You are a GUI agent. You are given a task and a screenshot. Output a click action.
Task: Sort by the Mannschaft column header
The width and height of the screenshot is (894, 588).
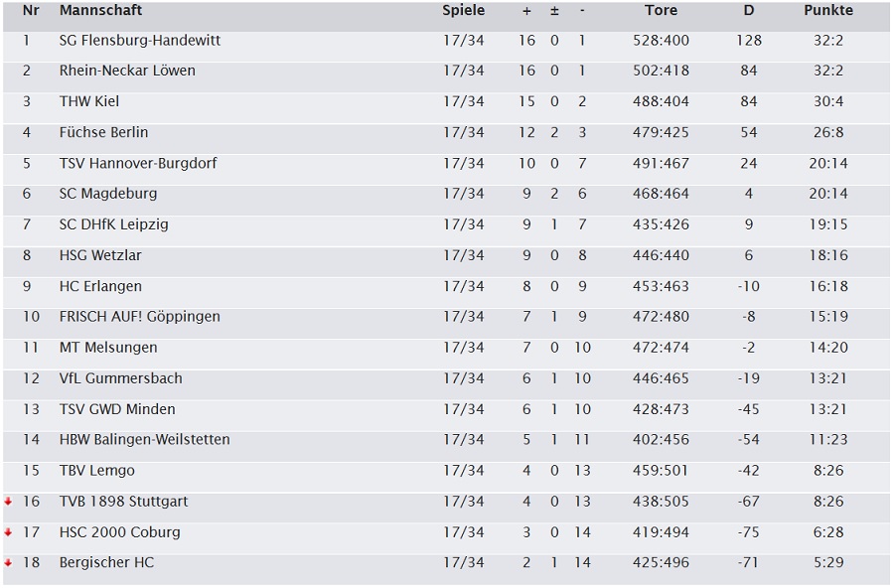[100, 11]
